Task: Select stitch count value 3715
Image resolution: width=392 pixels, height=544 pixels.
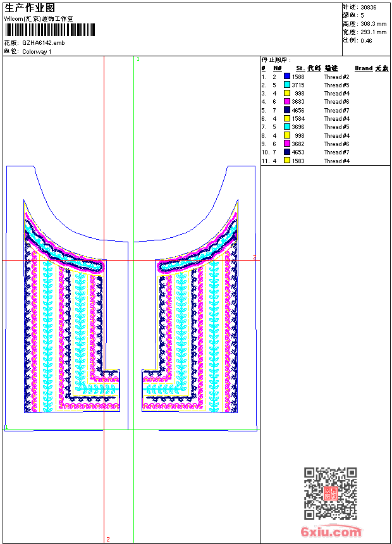Action: pyautogui.click(x=298, y=85)
